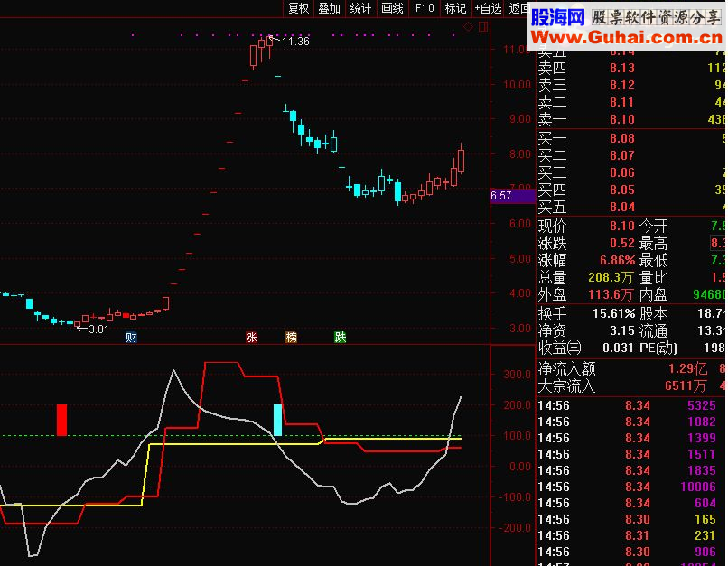Select the 买一 price 8.08
This screenshot has width=728, height=566.
622,138
